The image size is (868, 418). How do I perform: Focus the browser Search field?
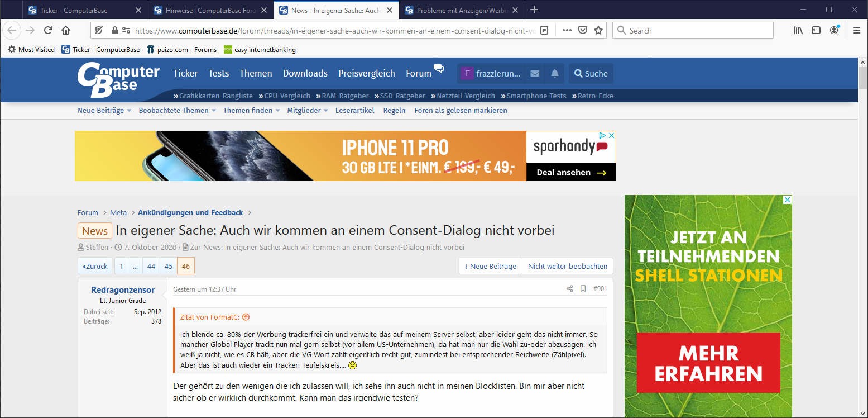pyautogui.click(x=693, y=30)
